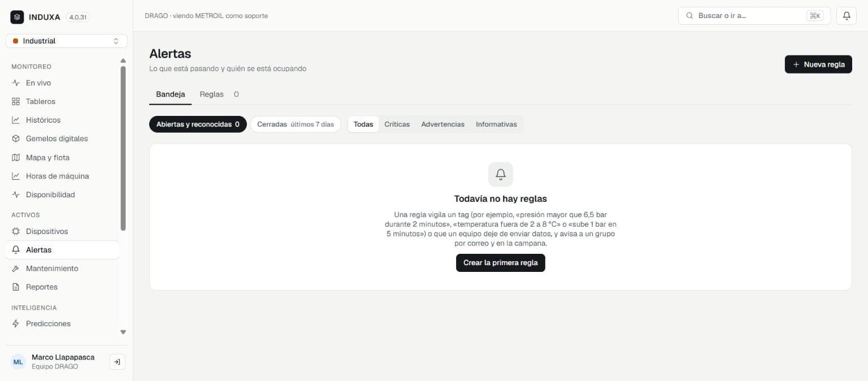
Task: Click the logout arrow icon beside Marco Llapapasca
Action: (117, 362)
